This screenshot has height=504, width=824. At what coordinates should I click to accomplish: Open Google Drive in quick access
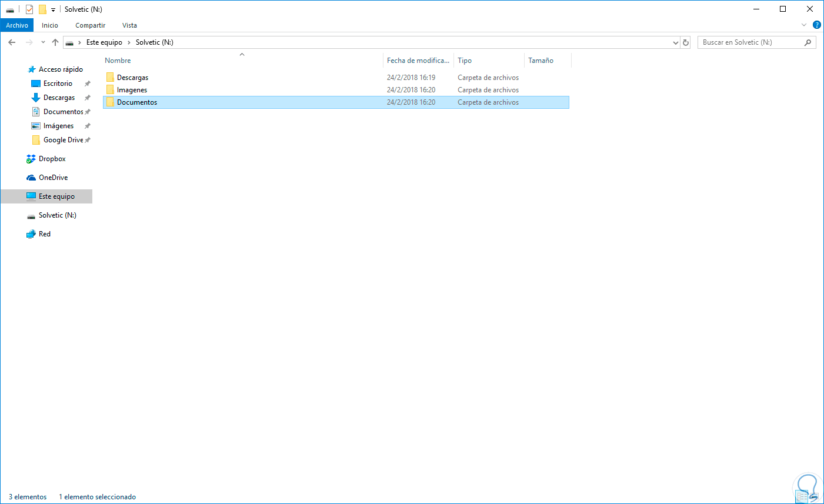click(63, 140)
